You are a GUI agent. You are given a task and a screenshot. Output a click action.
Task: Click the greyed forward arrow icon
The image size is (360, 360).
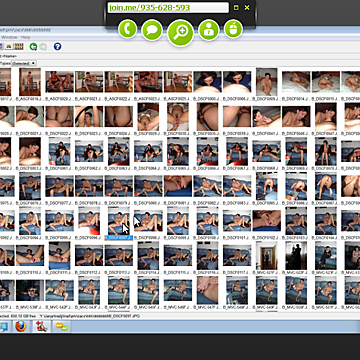click(43, 47)
